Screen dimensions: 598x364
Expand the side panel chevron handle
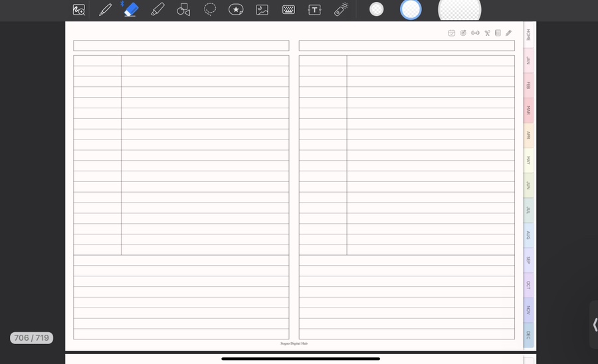594,325
